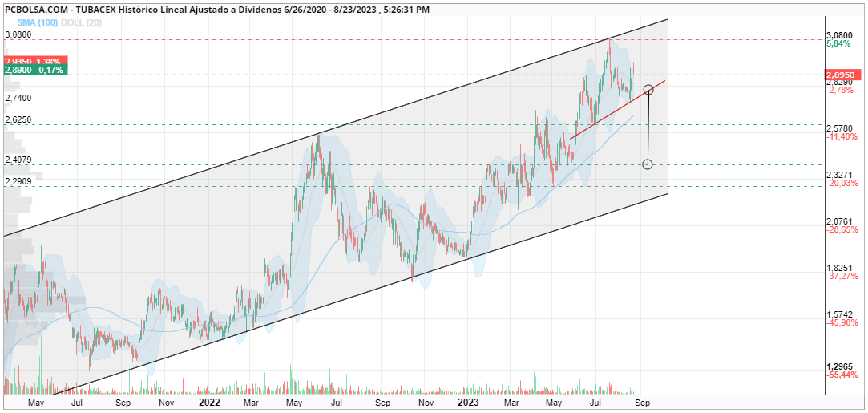Screen dimensions: 868x413
Task: Select the -2,78% percentage label
Action: [840, 91]
